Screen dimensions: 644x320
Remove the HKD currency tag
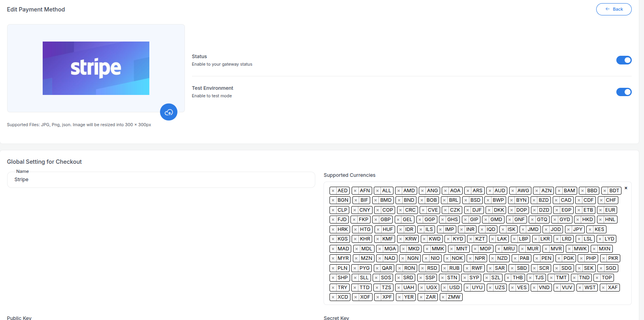[578, 220]
